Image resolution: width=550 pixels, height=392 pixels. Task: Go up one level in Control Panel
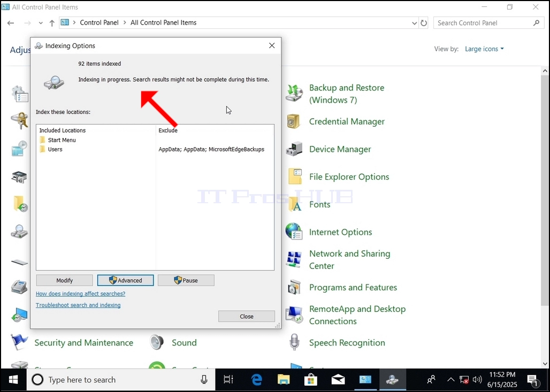click(52, 23)
